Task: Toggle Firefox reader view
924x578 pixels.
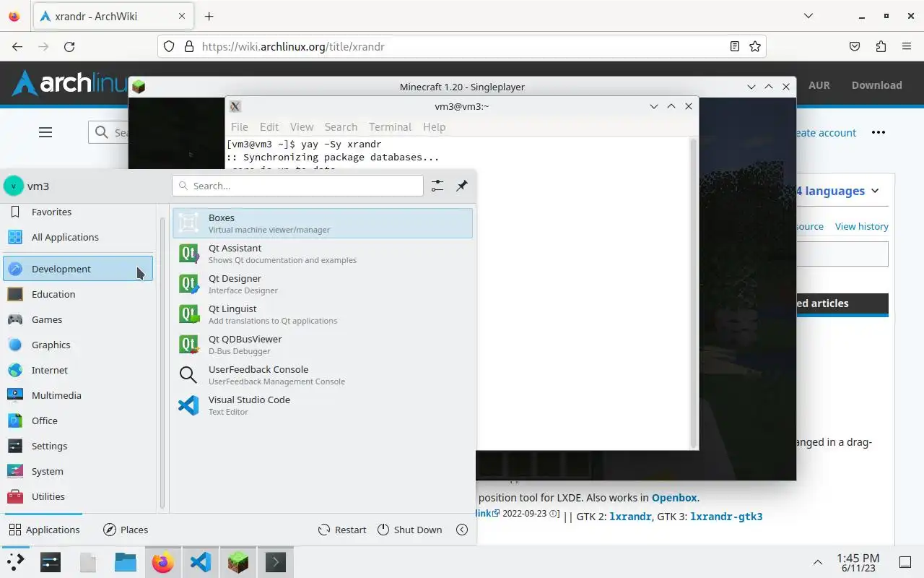Action: point(734,46)
